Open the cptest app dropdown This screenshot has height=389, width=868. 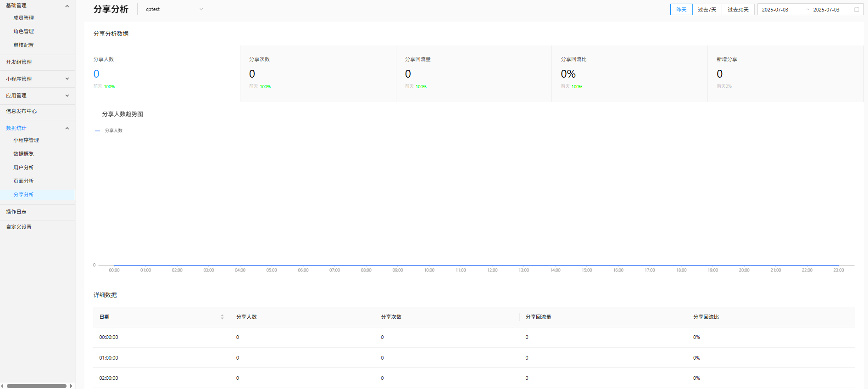[x=174, y=9]
